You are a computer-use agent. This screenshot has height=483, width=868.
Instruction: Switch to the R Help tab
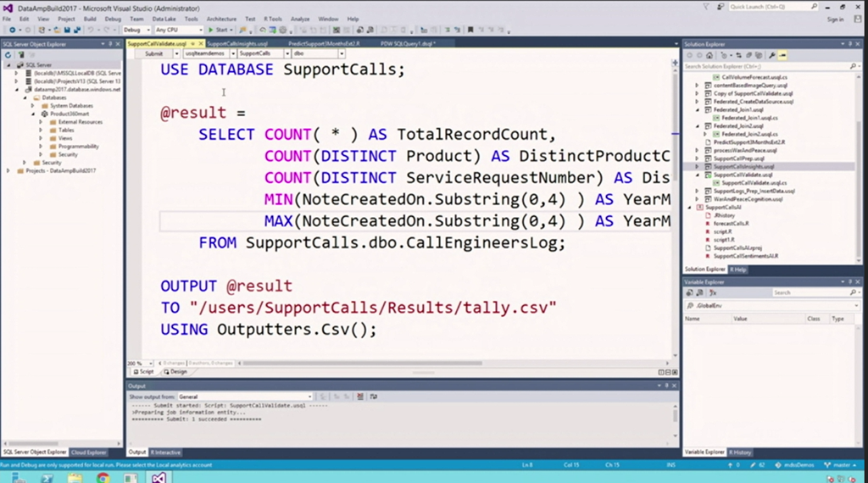[738, 269]
